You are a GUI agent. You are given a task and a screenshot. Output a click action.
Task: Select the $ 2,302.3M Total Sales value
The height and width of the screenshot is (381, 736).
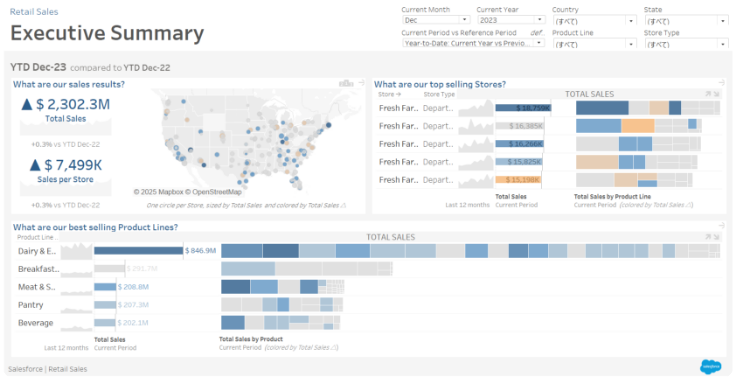pyautogui.click(x=72, y=104)
